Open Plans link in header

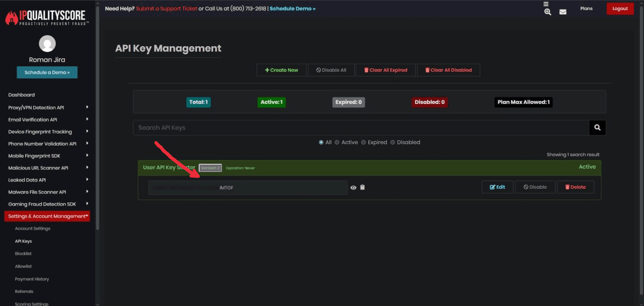click(586, 9)
